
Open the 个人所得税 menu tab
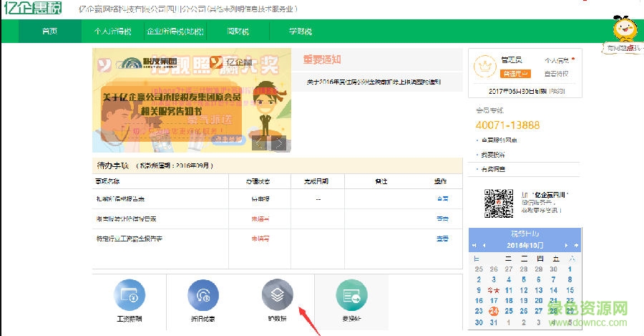112,32
